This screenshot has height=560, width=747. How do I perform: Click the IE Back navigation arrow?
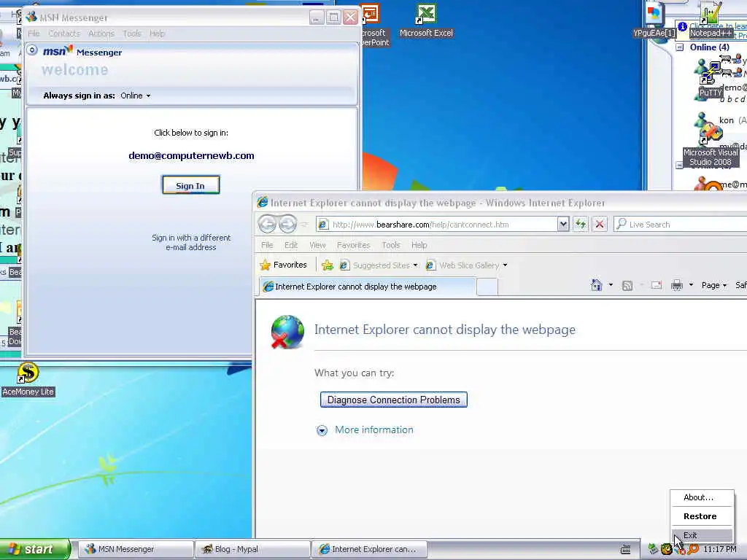pos(267,224)
